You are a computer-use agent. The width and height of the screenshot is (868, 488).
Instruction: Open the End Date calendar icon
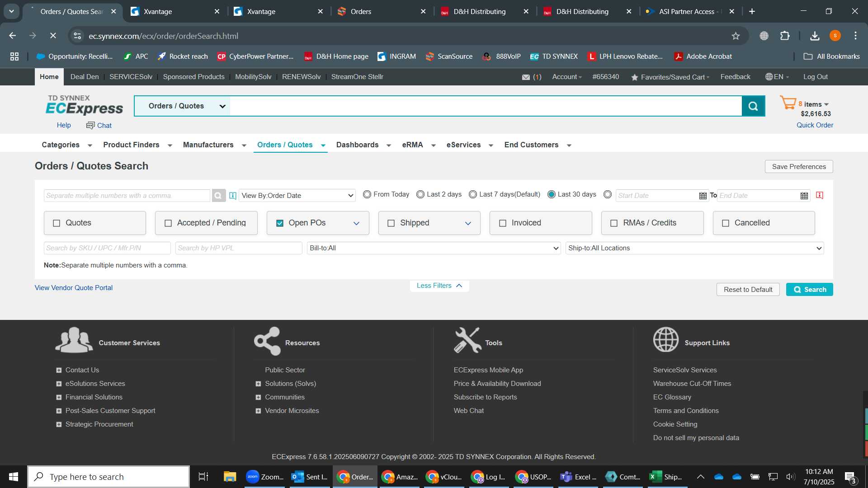coord(804,196)
